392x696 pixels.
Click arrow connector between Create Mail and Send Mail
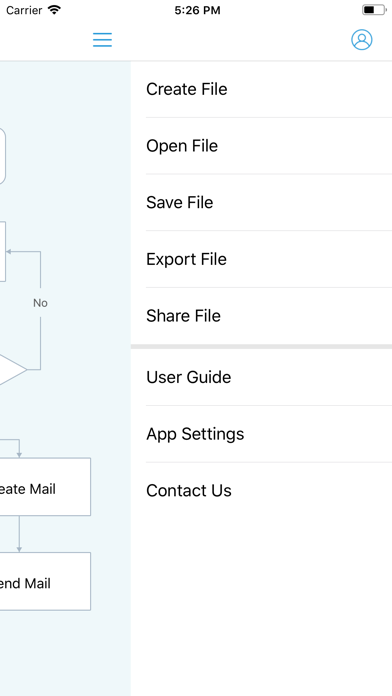[x=19, y=534]
